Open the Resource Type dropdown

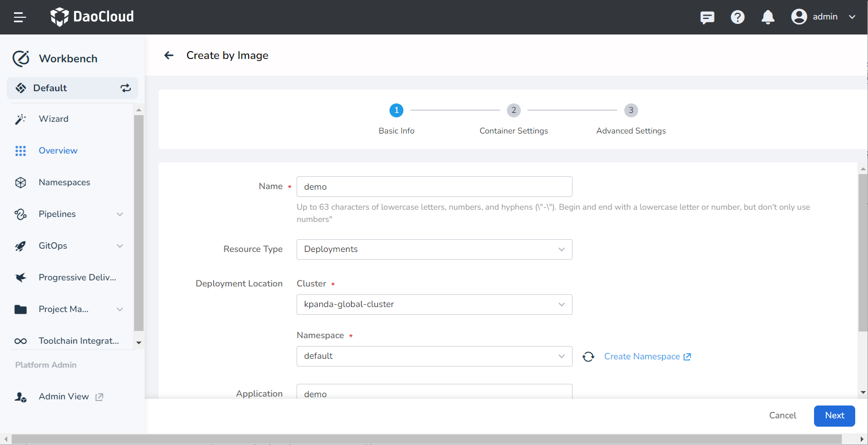coord(434,249)
